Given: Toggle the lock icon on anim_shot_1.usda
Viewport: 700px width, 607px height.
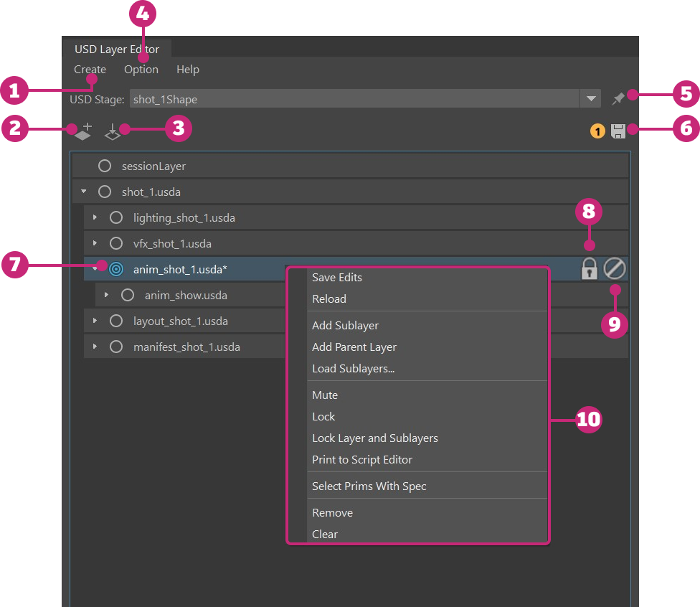Looking at the screenshot, I should pyautogui.click(x=589, y=269).
